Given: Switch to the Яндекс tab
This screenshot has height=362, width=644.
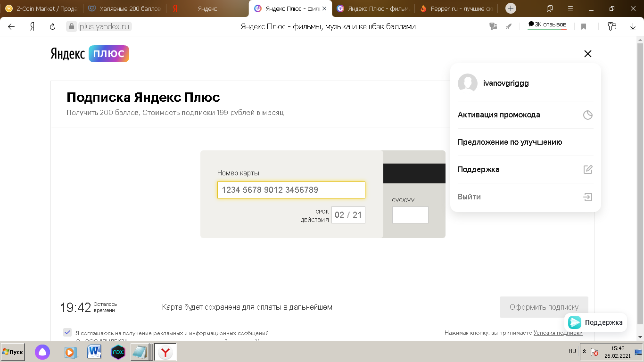Looking at the screenshot, I should click(x=207, y=8).
